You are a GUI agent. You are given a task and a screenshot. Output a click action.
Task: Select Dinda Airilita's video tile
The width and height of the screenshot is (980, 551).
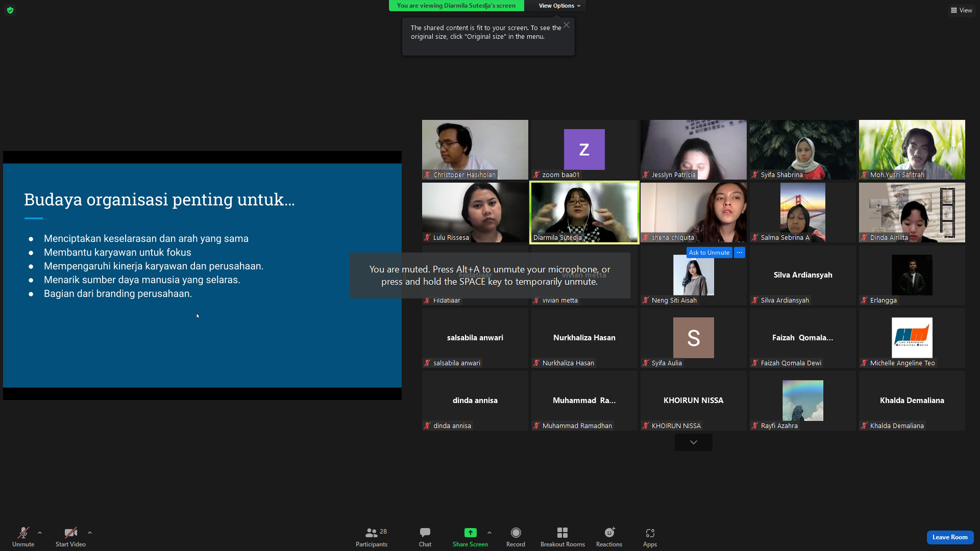[912, 212]
